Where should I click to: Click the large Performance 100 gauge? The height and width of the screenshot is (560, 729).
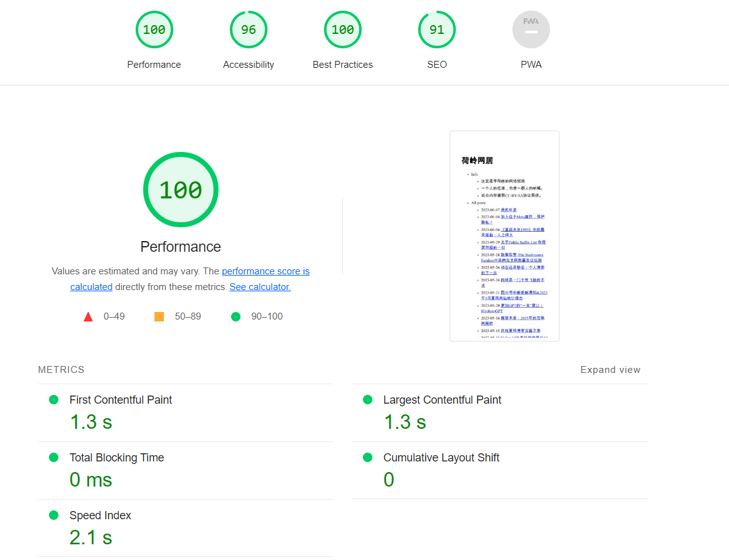(x=181, y=190)
